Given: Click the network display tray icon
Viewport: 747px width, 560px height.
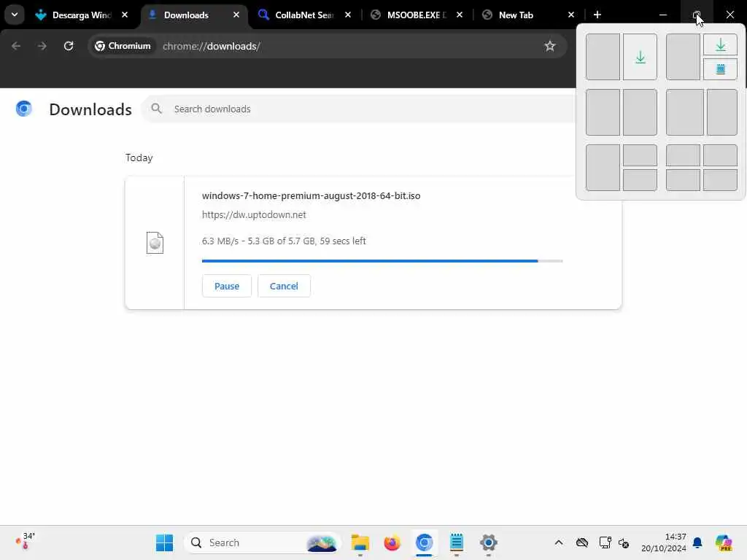Looking at the screenshot, I should (605, 542).
